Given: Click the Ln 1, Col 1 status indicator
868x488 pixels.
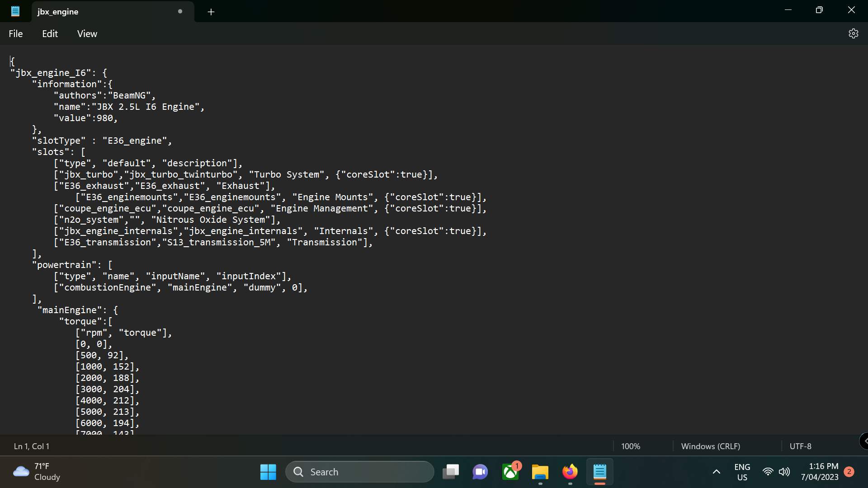Looking at the screenshot, I should click(x=32, y=446).
